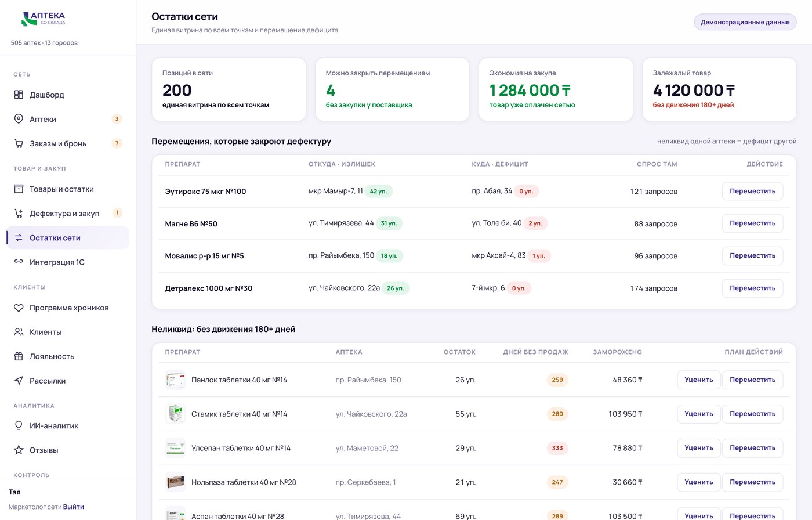This screenshot has height=520, width=812.
Task: Click the 259 days without sales badge
Action: tap(557, 380)
